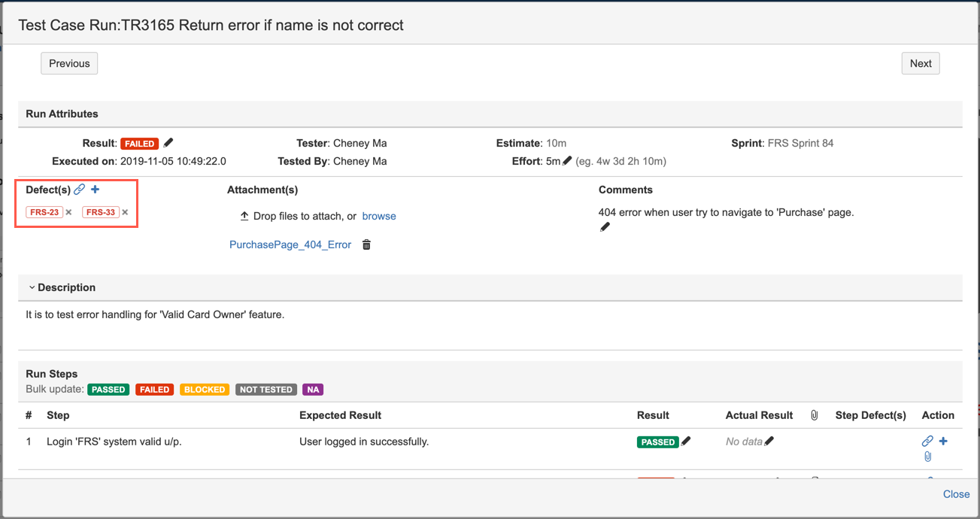980x519 pixels.
Task: Click the Estimate value '10m'
Action: point(557,143)
